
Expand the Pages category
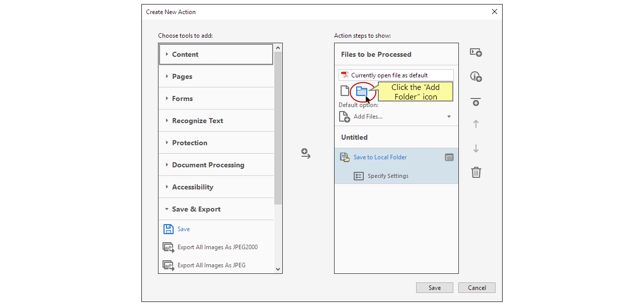(x=182, y=76)
